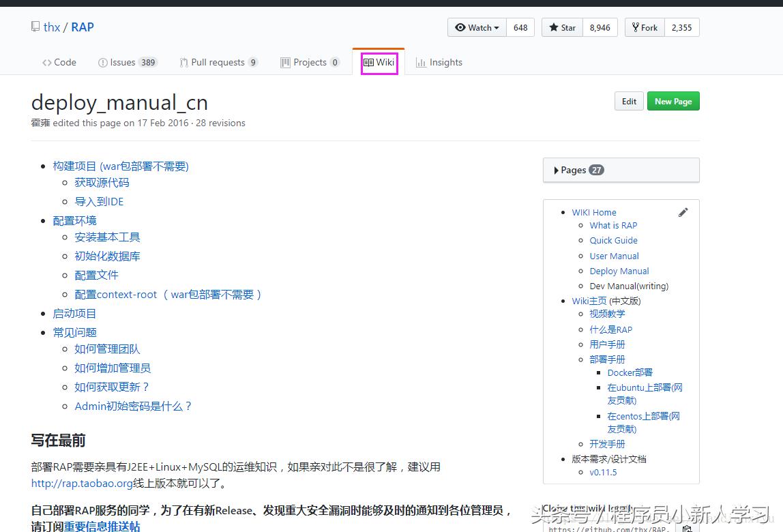The image size is (783, 532).
Task: Click the repository icon beside thx / RAP
Action: click(x=34, y=26)
